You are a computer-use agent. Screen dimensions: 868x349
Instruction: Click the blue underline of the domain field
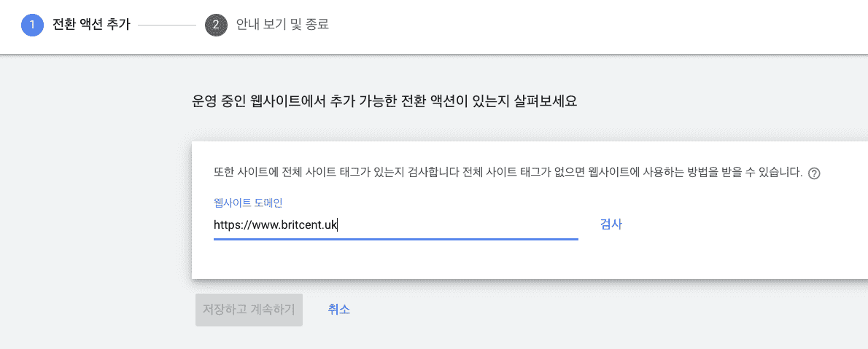[x=396, y=239]
